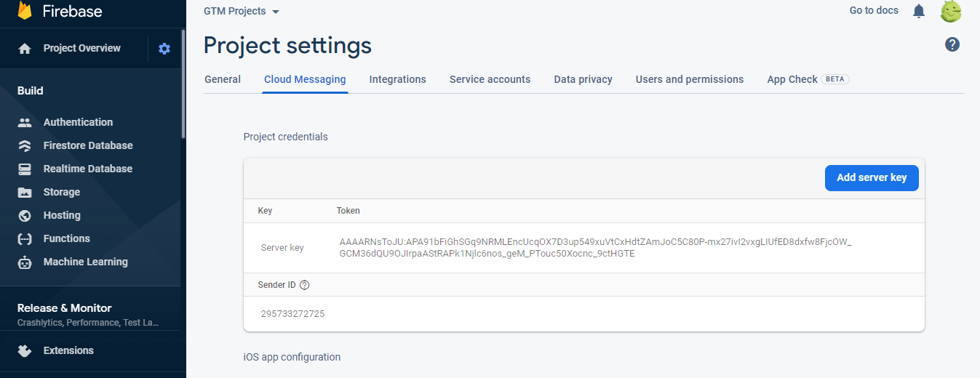Open Realtime Database in sidebar
Viewport: 980px width, 378px height.
[x=88, y=169]
